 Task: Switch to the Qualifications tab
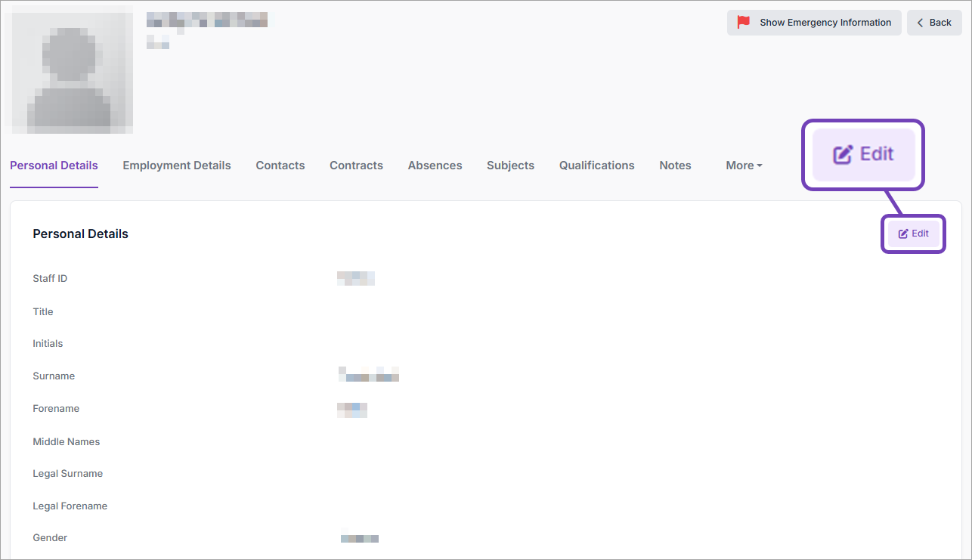click(596, 166)
